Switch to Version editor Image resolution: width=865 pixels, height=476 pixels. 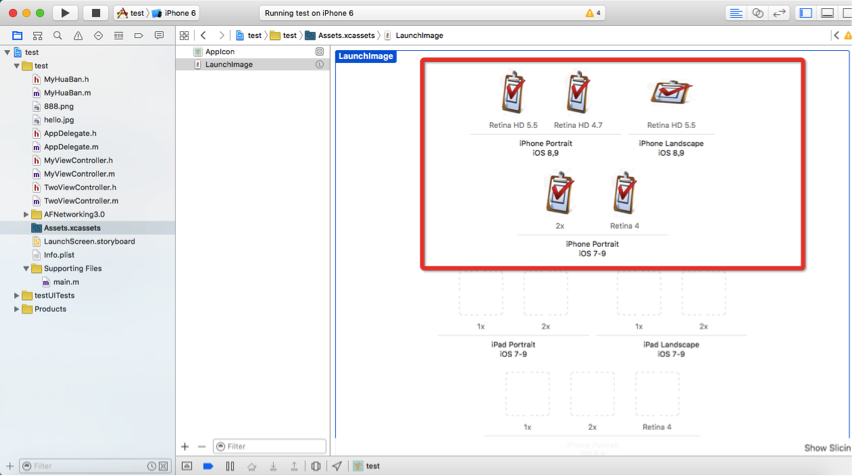779,13
